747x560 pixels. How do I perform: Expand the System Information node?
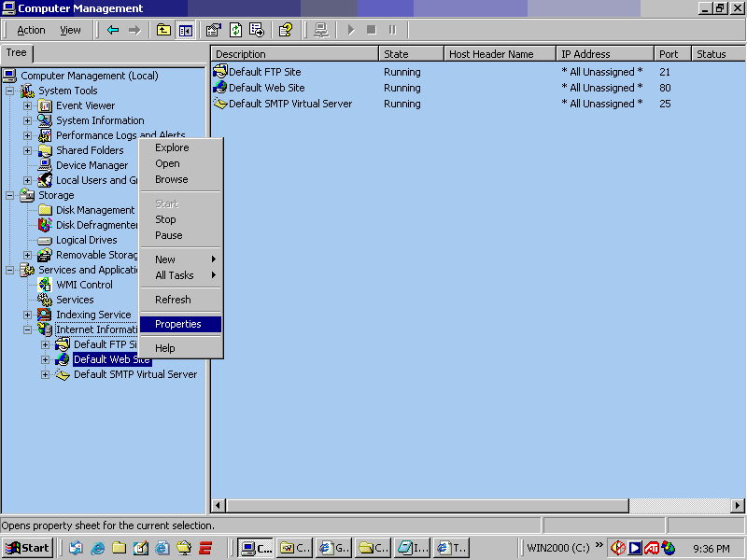coord(28,120)
